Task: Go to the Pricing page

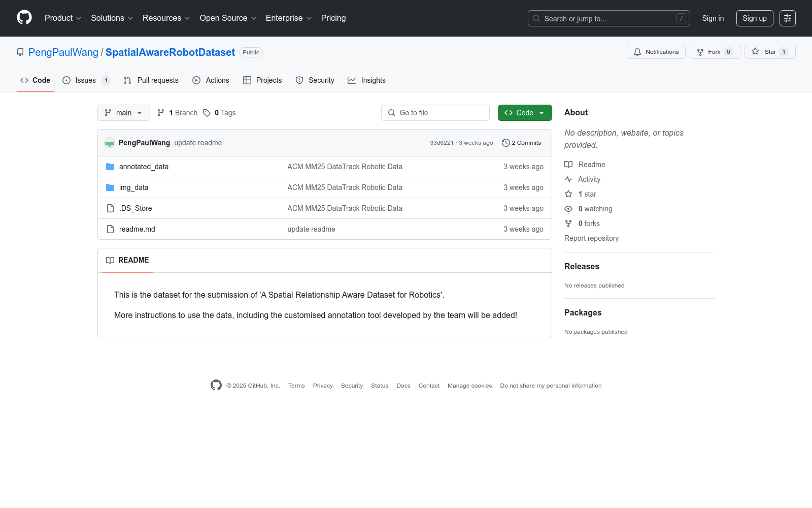Action: click(x=333, y=18)
